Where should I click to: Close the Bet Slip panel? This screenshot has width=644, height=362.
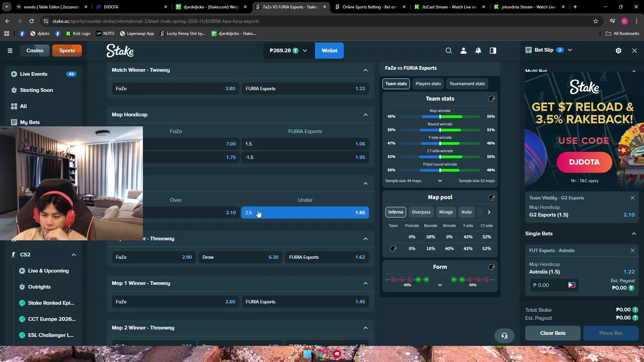(634, 50)
